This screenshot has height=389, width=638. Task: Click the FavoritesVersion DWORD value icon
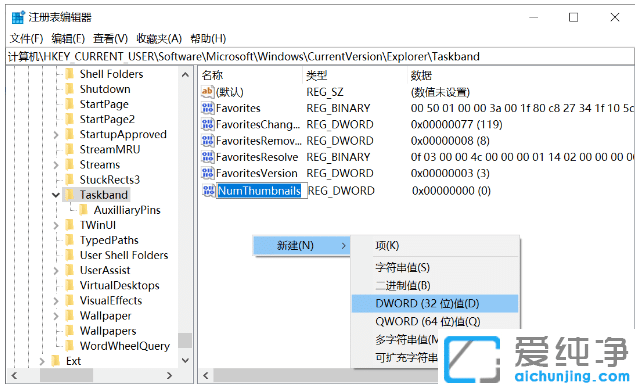[x=208, y=173]
